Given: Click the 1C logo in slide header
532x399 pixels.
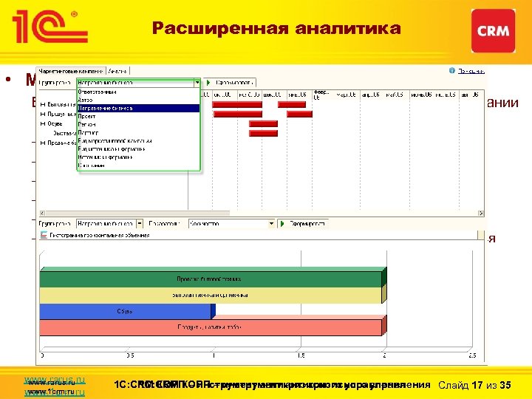Looking at the screenshot, I should (x=50, y=27).
